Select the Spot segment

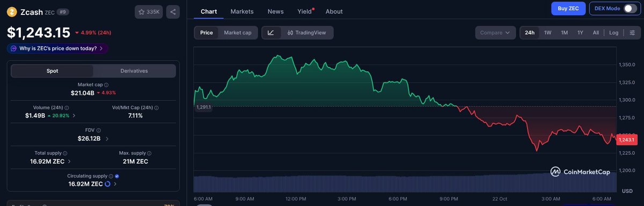pos(53,71)
